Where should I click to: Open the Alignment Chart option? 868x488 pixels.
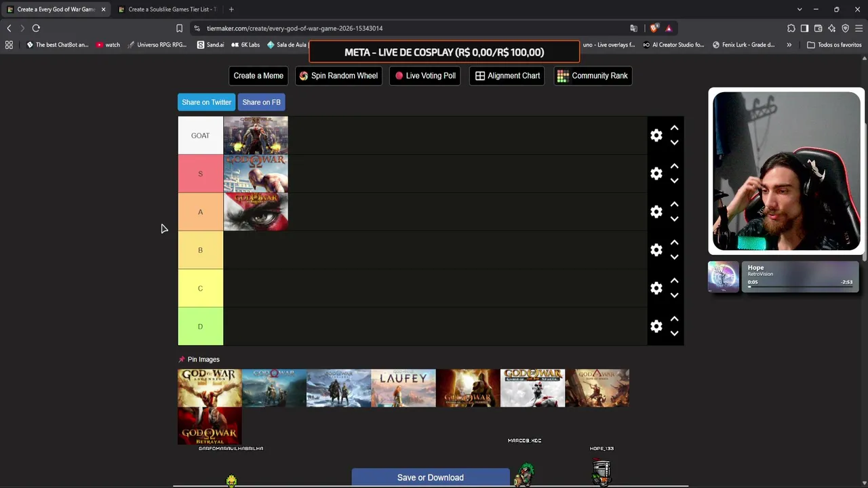tap(507, 76)
